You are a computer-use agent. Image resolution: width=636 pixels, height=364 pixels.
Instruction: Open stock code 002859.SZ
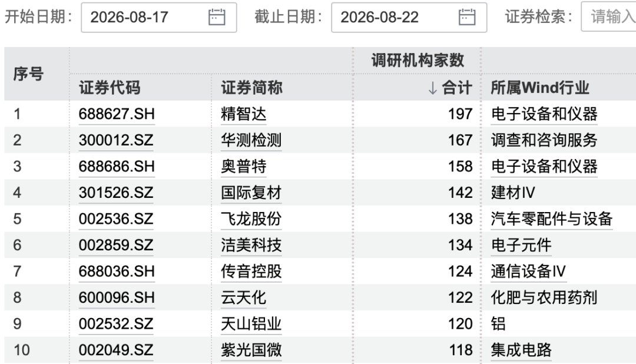coord(116,245)
